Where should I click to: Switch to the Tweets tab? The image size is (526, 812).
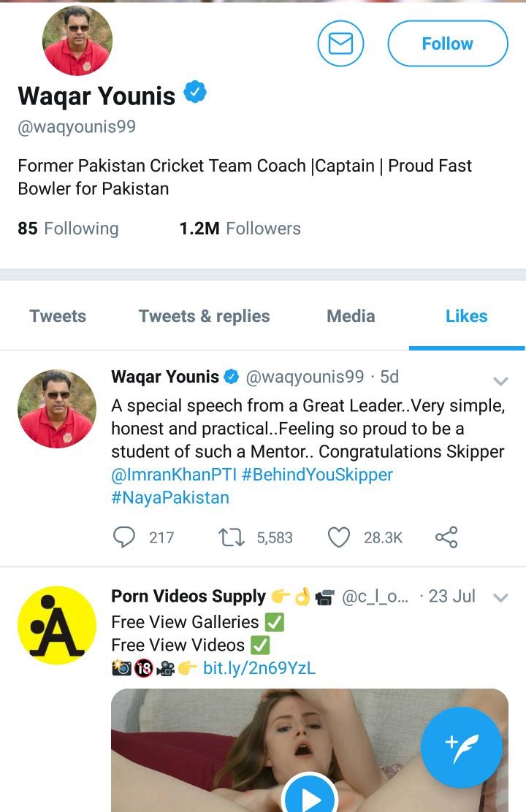(x=58, y=316)
